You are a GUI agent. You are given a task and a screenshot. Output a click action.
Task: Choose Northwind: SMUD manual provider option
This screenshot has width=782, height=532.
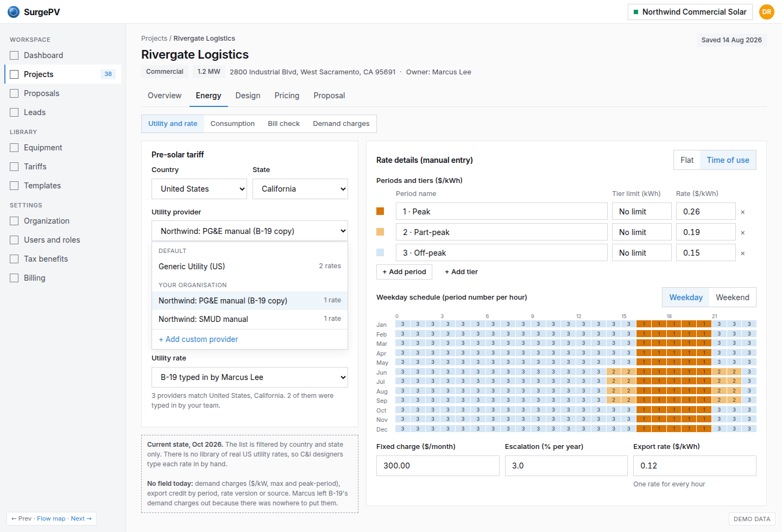pos(250,319)
